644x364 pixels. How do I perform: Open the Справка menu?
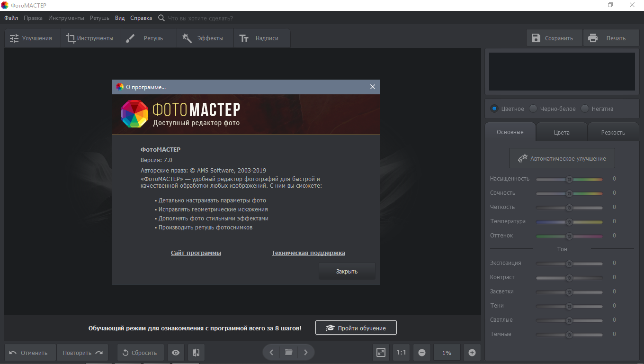point(141,18)
